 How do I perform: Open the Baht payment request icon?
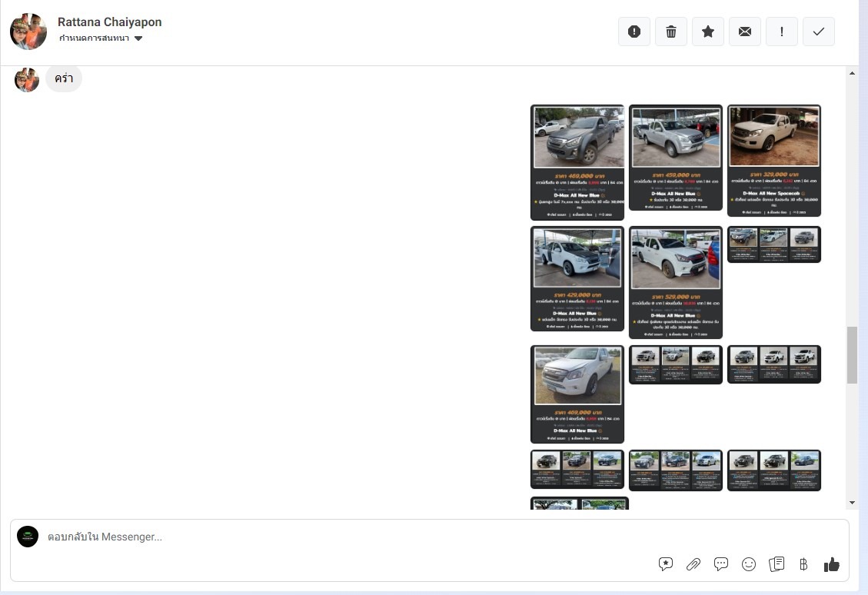click(x=803, y=564)
